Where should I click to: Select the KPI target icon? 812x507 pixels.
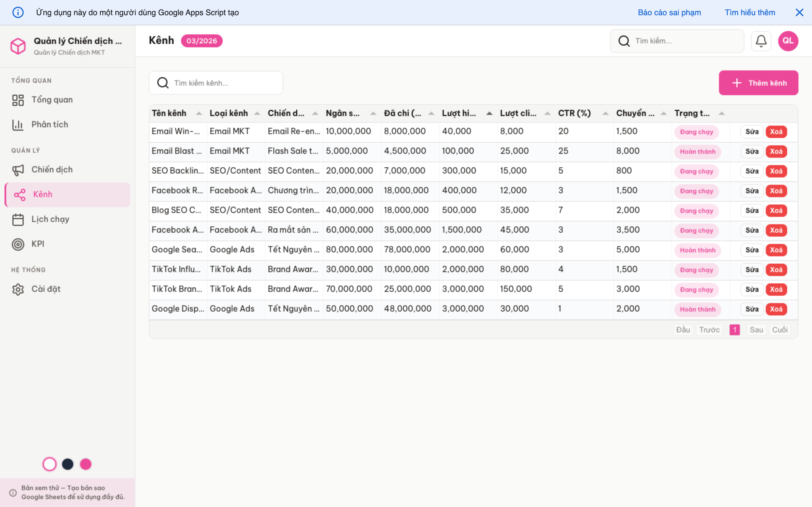[18, 244]
